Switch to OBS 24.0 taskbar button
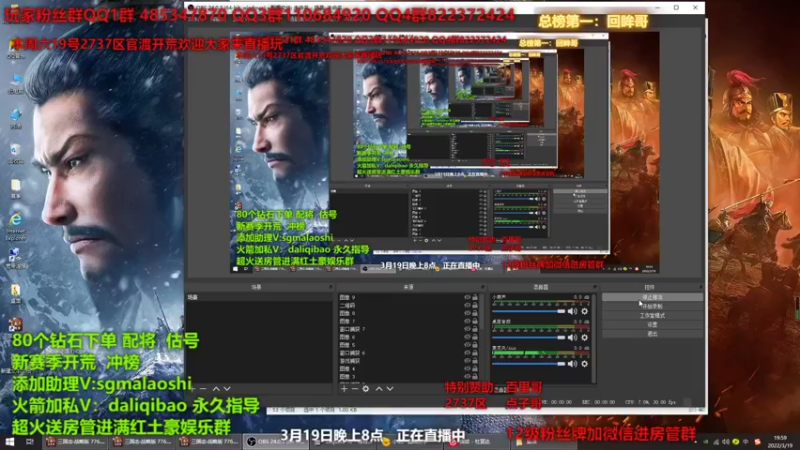The height and width of the screenshot is (450, 800). coord(276,441)
